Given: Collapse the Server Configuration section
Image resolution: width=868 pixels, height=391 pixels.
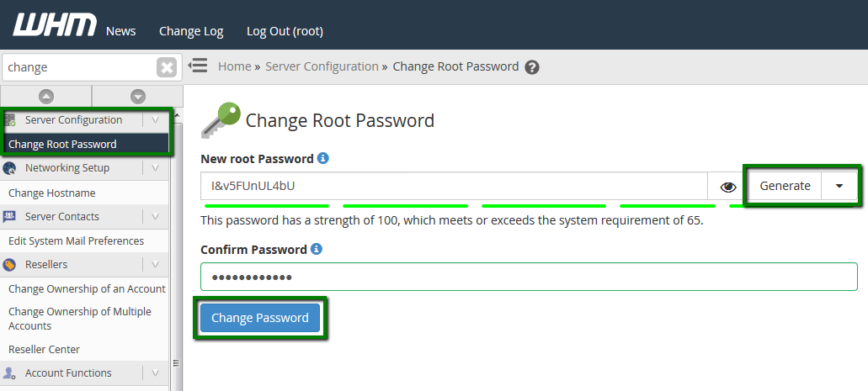Looking at the screenshot, I should tap(155, 120).
